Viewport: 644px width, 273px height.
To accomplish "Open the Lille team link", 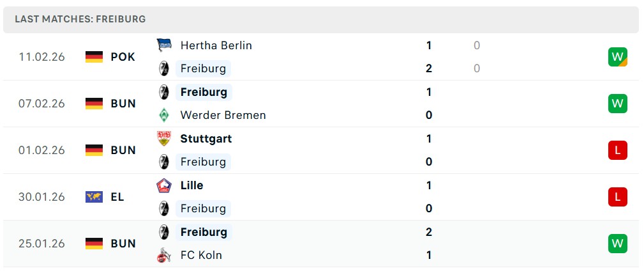I will (x=191, y=185).
